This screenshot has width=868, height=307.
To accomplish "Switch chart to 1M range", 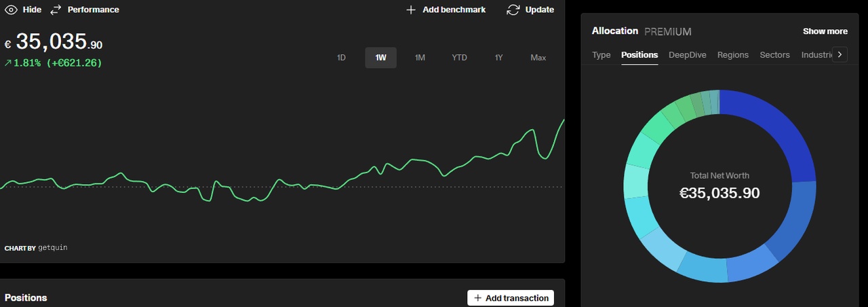I will pyautogui.click(x=420, y=58).
